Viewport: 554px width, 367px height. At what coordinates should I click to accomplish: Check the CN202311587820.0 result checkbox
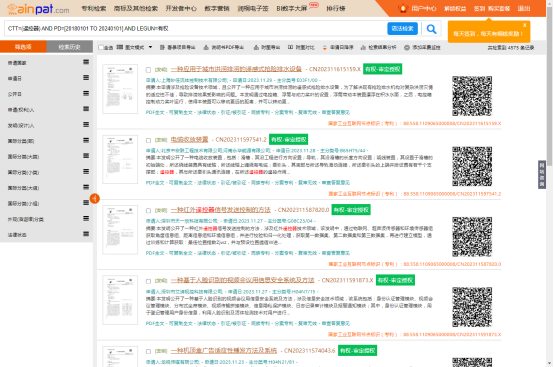tap(148, 211)
